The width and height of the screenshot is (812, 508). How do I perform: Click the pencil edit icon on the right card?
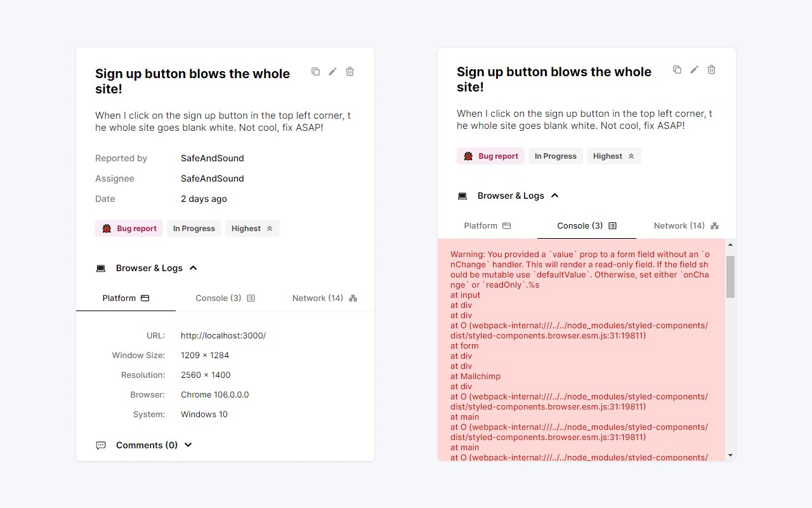coord(694,69)
